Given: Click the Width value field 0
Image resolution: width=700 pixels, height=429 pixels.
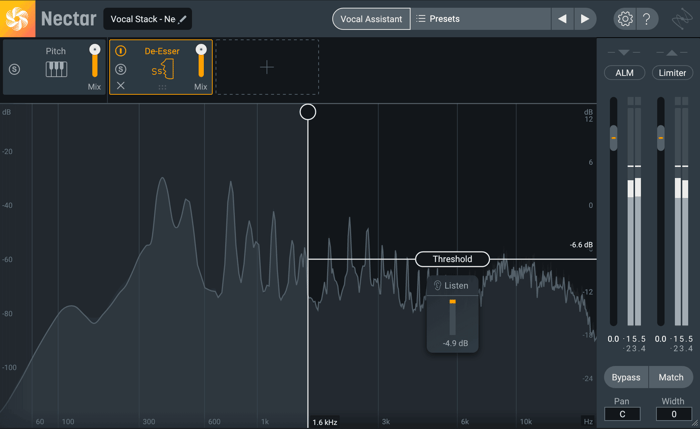Looking at the screenshot, I should 674,414.
